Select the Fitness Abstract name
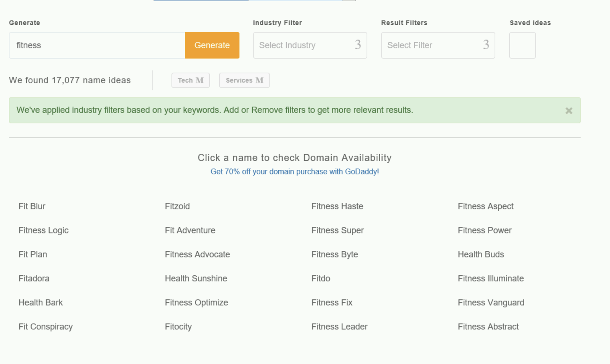This screenshot has height=364, width=610. pos(488,327)
